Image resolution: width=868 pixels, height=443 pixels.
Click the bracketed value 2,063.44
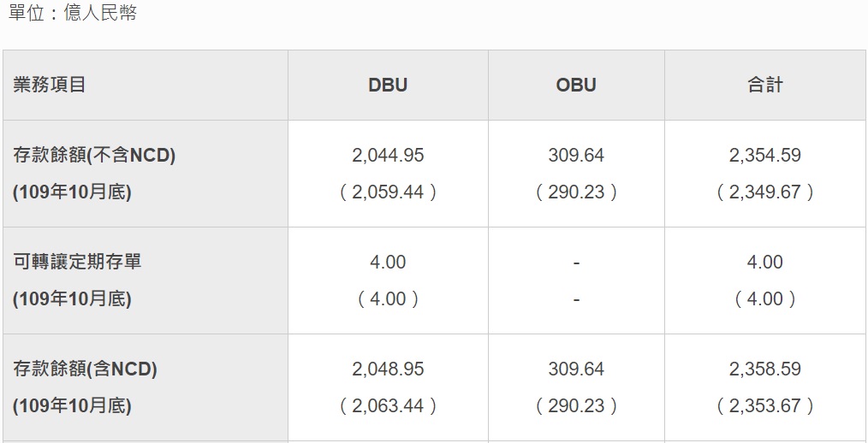[x=388, y=405]
